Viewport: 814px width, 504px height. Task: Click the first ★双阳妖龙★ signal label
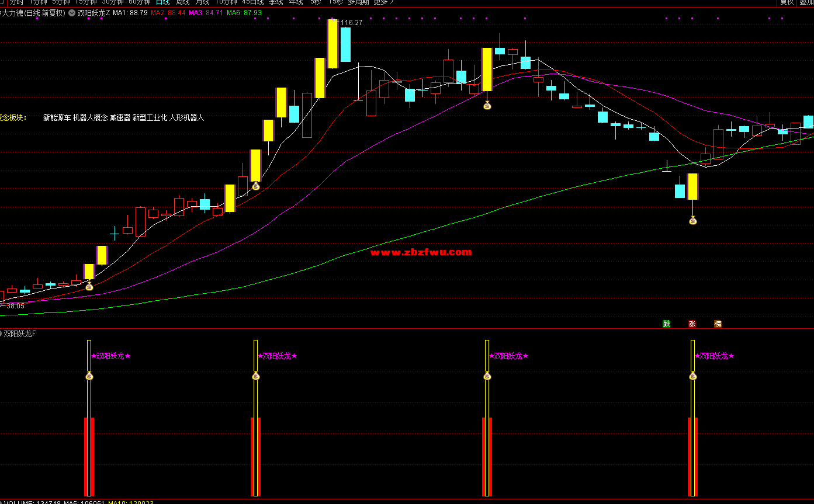coord(111,356)
